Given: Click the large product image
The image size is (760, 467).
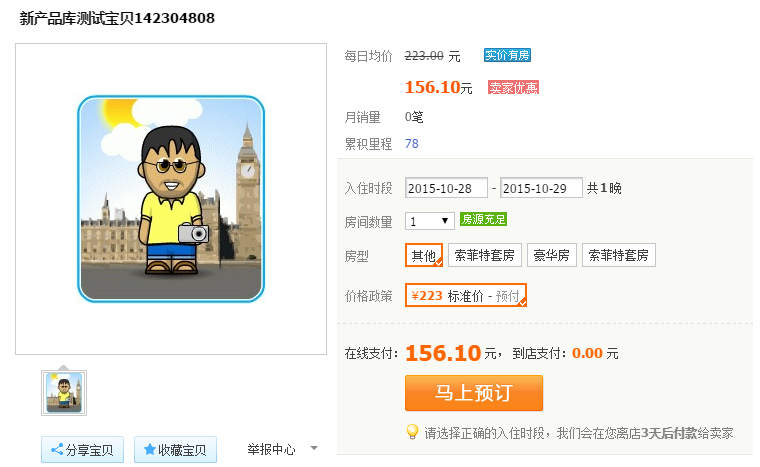Looking at the screenshot, I should tap(171, 199).
